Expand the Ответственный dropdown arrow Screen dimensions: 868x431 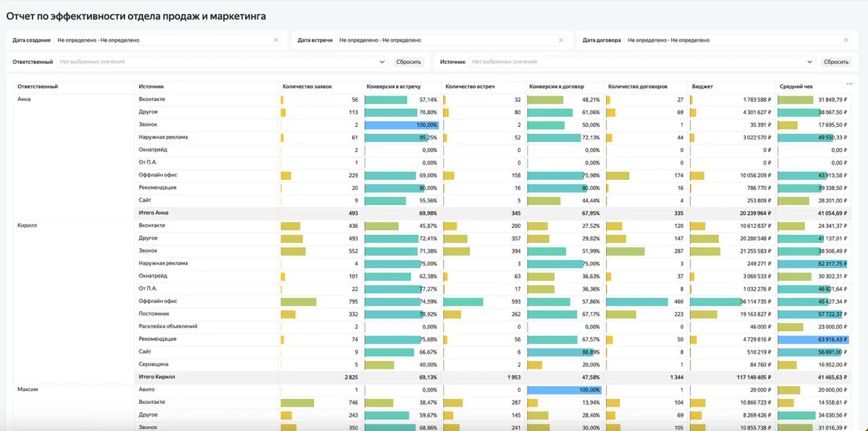(x=382, y=62)
